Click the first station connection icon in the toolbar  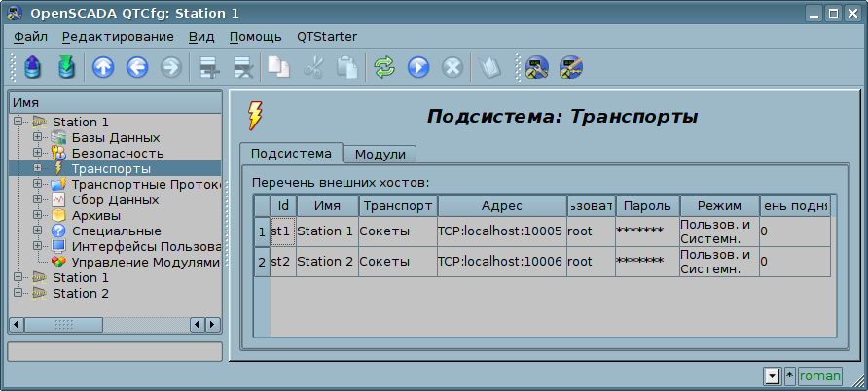coord(536,67)
